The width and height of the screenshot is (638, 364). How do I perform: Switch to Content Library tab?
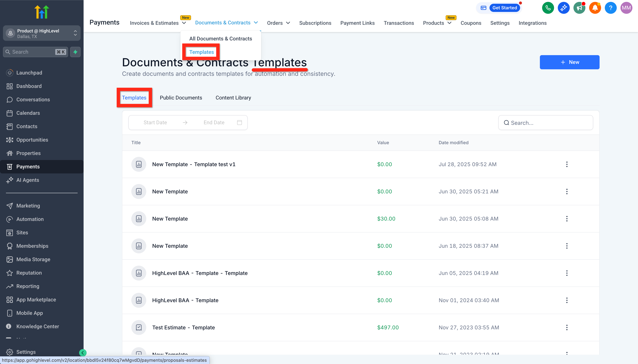click(x=233, y=98)
